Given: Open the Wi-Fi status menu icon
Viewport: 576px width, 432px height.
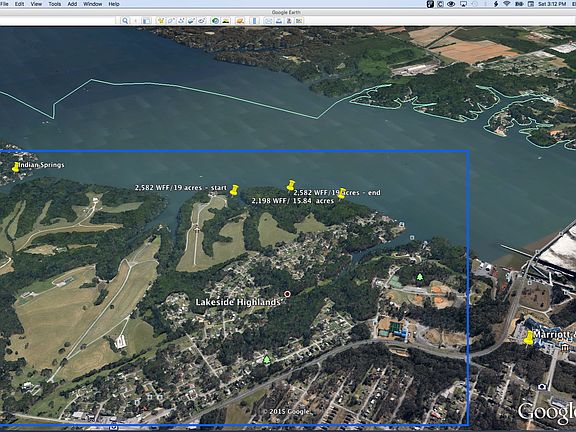Looking at the screenshot, I should [507, 4].
